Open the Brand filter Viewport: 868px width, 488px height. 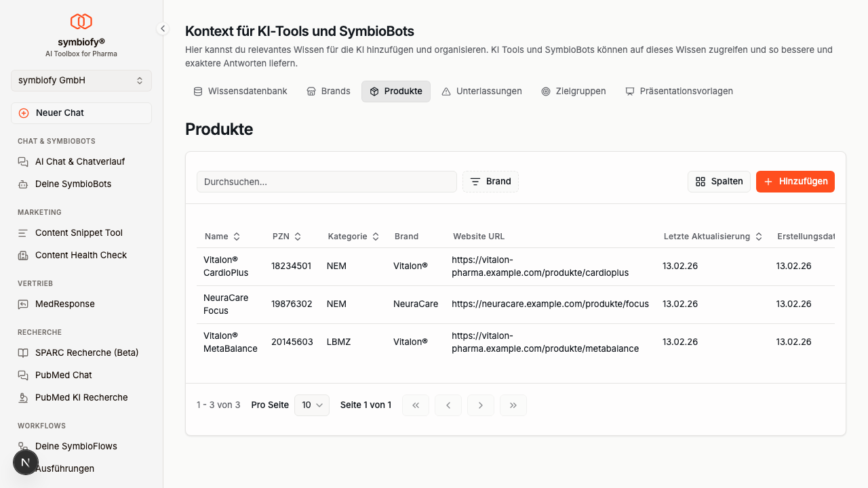(490, 182)
